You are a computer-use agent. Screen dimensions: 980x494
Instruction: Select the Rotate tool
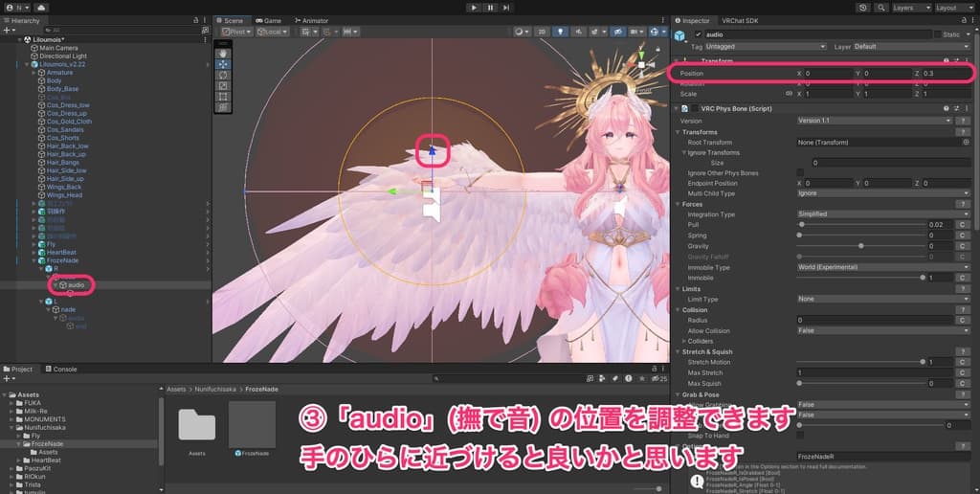pos(223,75)
